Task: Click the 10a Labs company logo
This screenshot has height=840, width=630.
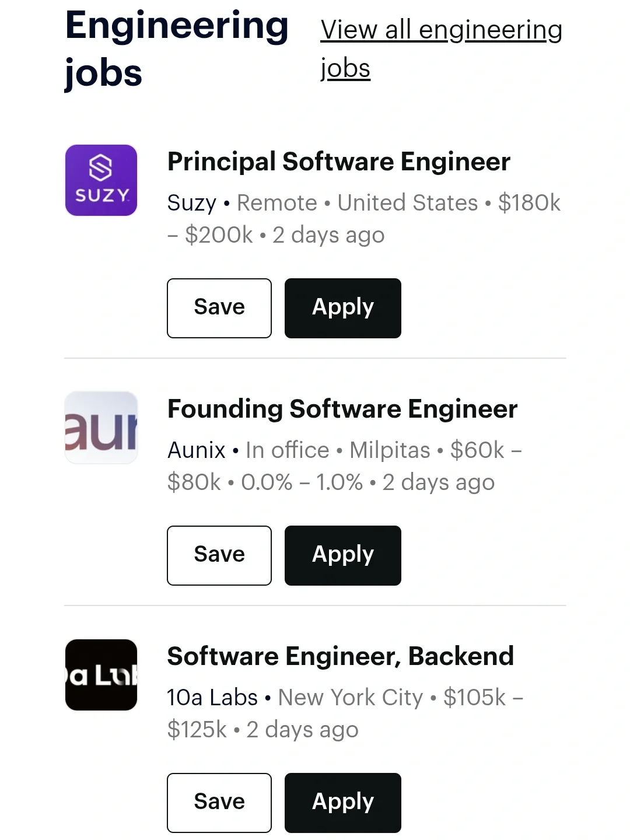Action: click(x=101, y=675)
